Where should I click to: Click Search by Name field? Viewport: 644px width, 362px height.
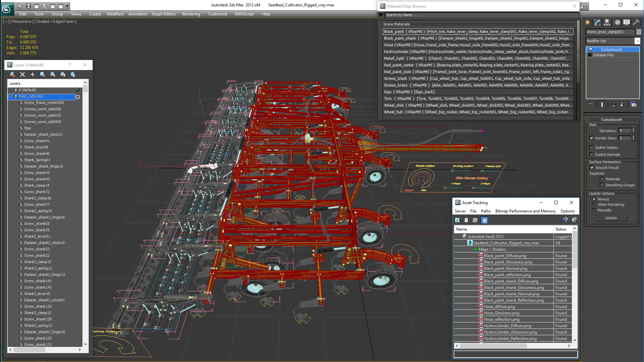click(x=481, y=15)
